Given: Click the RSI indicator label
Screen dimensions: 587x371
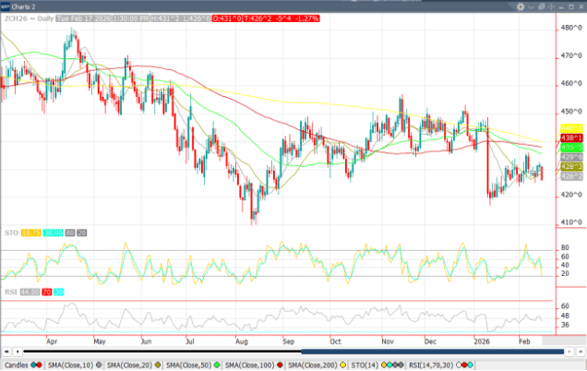Looking at the screenshot, I should pos(11,292).
